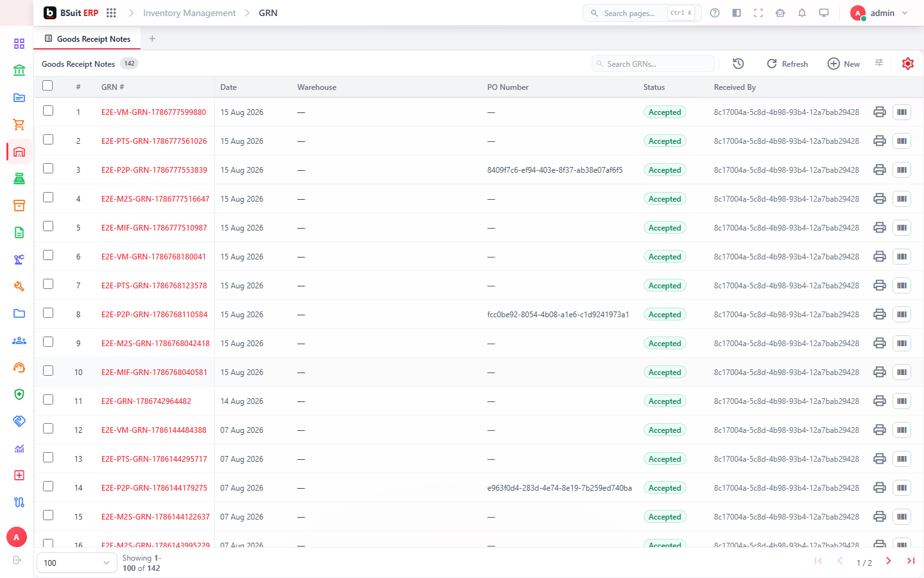Open the analytics chart icon in sidebar
Image resolution: width=924 pixels, height=578 pixels.
coord(19,448)
